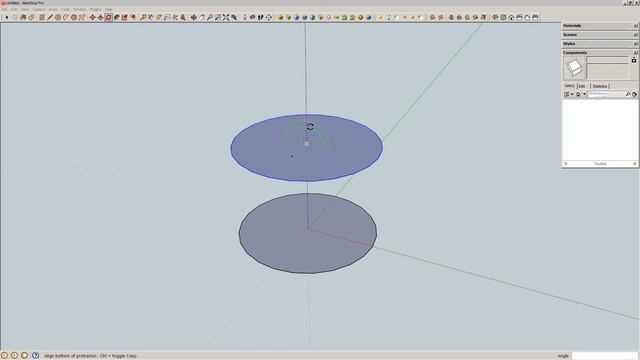
Task: Open the Plugins menu
Action: click(95, 9)
